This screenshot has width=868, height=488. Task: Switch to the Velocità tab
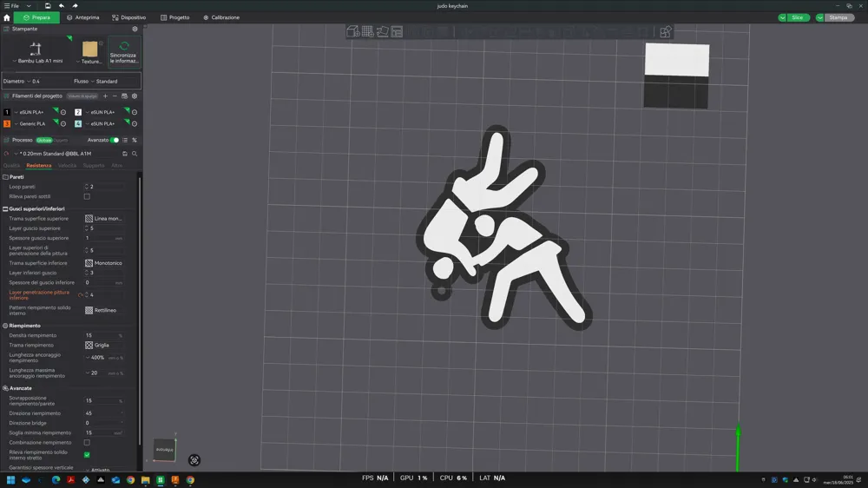pyautogui.click(x=67, y=166)
